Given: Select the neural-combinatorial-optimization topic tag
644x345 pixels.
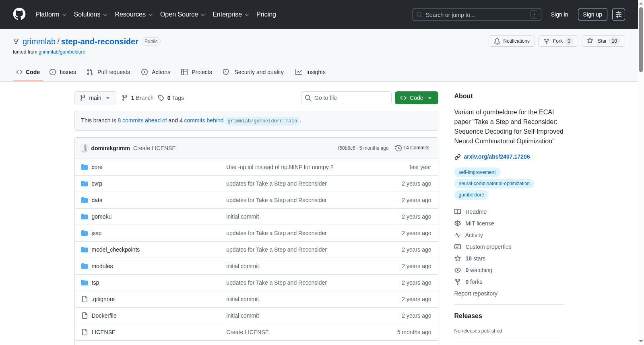Looking at the screenshot, I should 494,184.
